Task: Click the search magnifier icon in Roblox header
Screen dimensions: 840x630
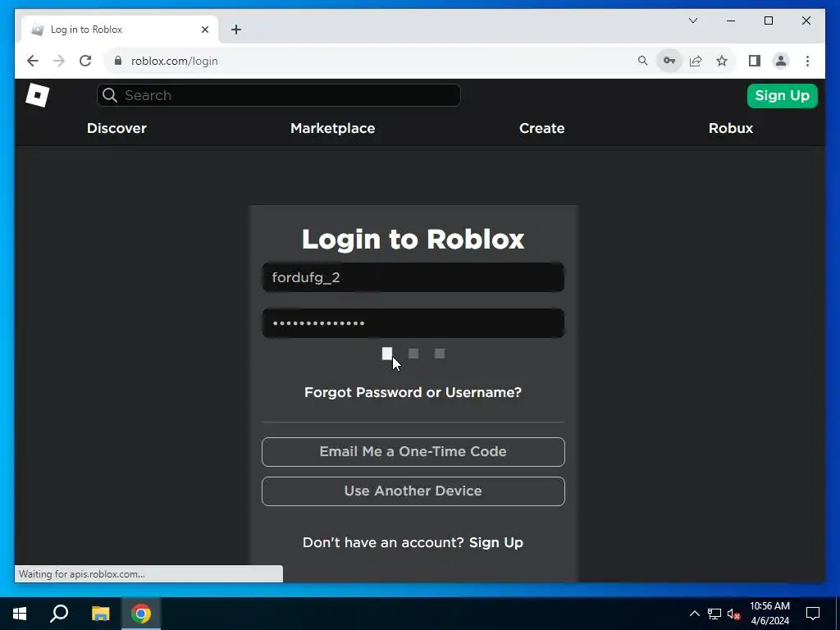Action: (110, 95)
